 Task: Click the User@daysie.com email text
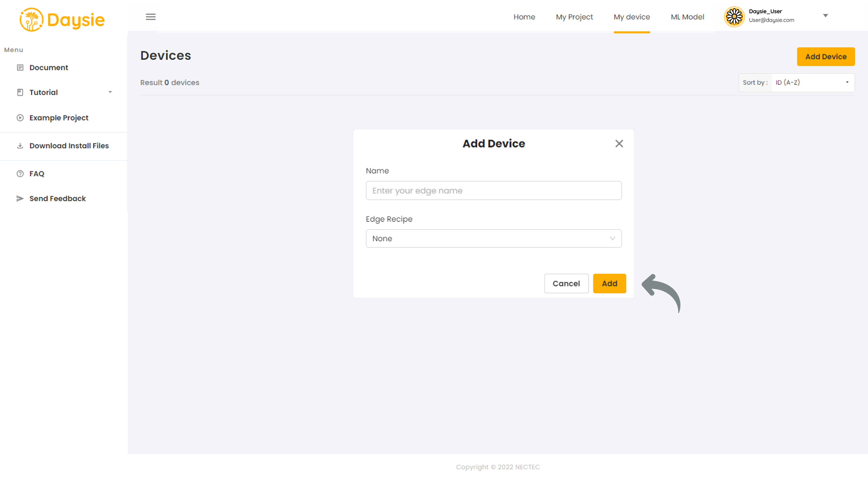pos(771,20)
